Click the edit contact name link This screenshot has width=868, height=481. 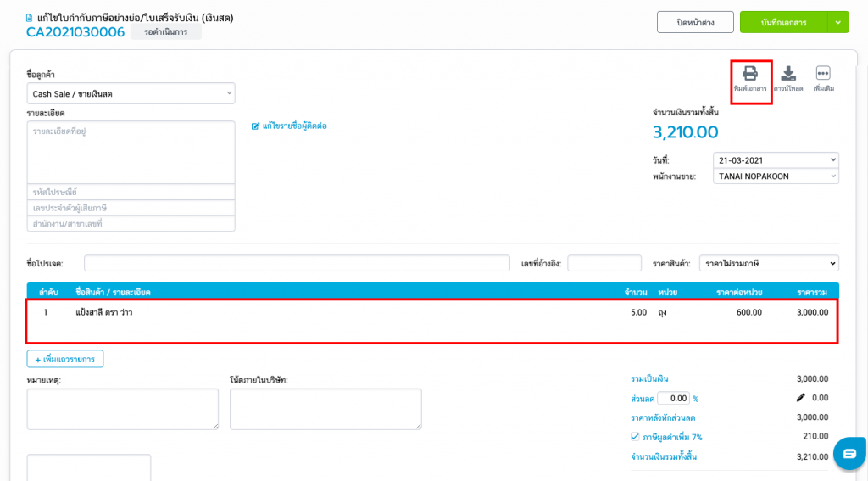pyautogui.click(x=289, y=126)
